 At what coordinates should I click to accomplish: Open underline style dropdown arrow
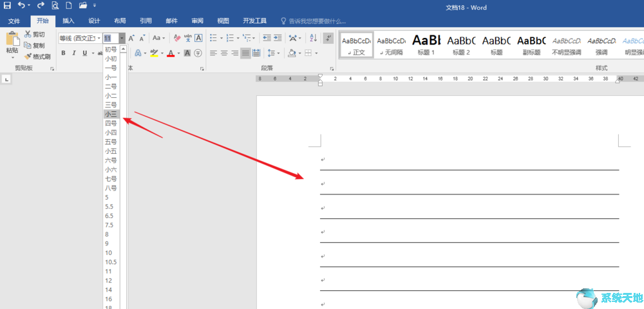point(92,53)
